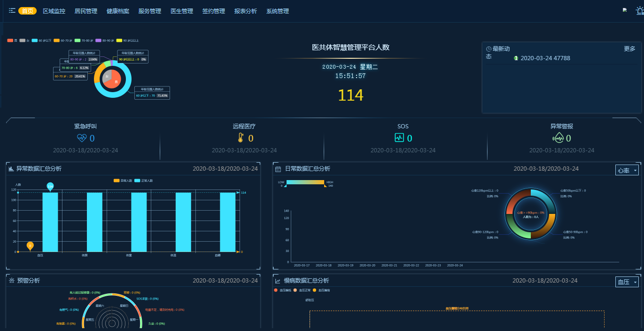
Task: Open the 健康档案 menu
Action: pyautogui.click(x=118, y=11)
